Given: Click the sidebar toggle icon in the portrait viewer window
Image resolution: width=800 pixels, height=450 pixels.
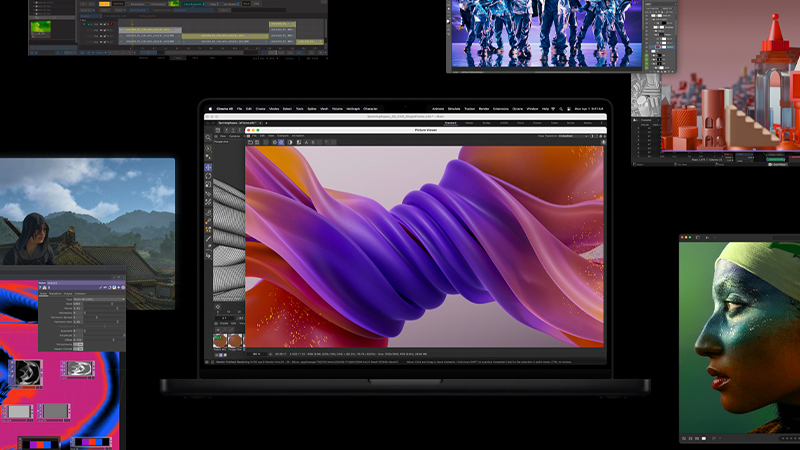Looking at the screenshot, I should [697, 237].
